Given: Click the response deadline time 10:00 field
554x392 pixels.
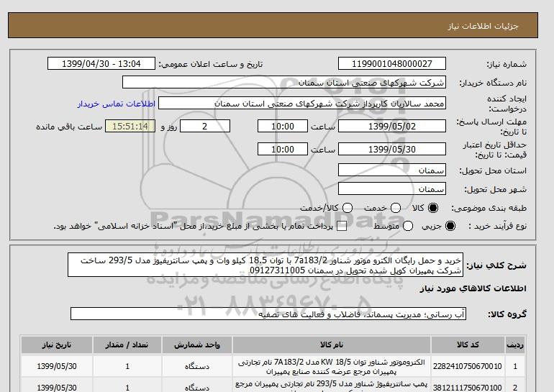Looking at the screenshot, I should 283,126.
